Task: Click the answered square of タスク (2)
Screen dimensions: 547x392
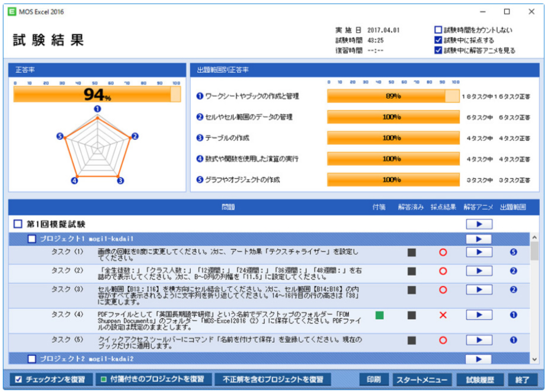Action: (x=412, y=271)
